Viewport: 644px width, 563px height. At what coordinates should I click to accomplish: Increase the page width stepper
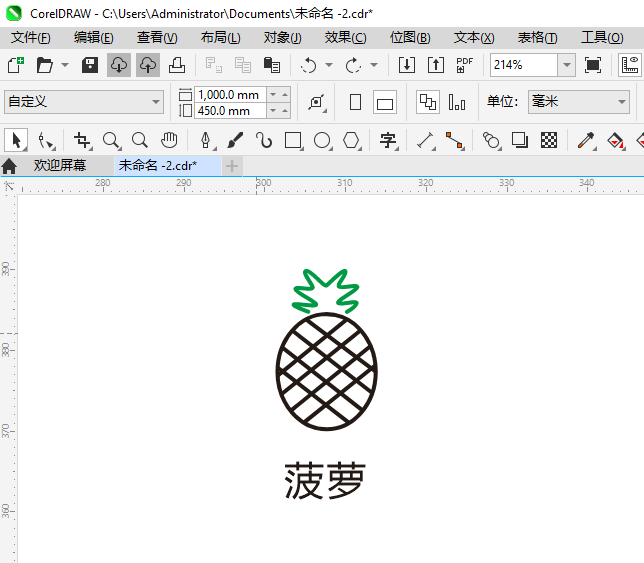click(x=285, y=95)
